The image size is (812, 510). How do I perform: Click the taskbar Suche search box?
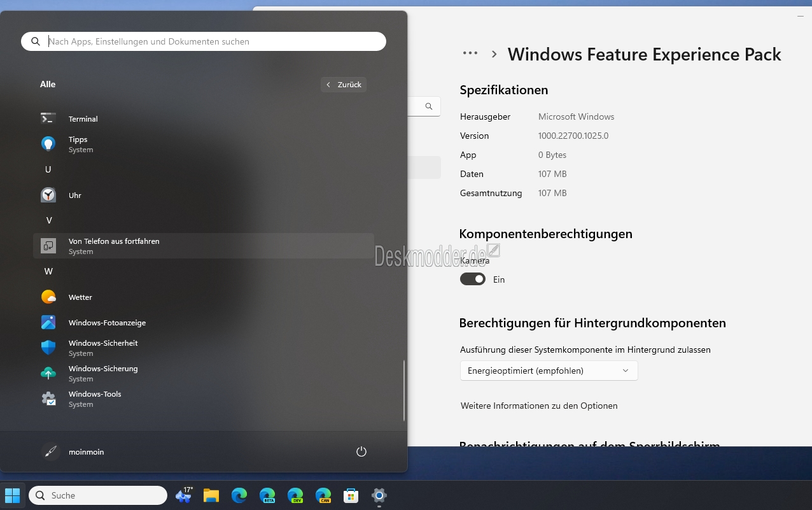pyautogui.click(x=98, y=495)
